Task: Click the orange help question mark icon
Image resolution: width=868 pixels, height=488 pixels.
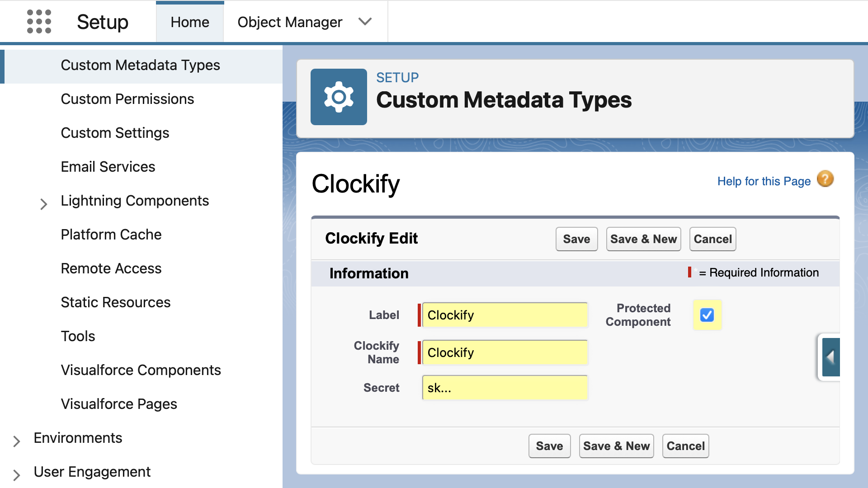Action: pyautogui.click(x=825, y=179)
